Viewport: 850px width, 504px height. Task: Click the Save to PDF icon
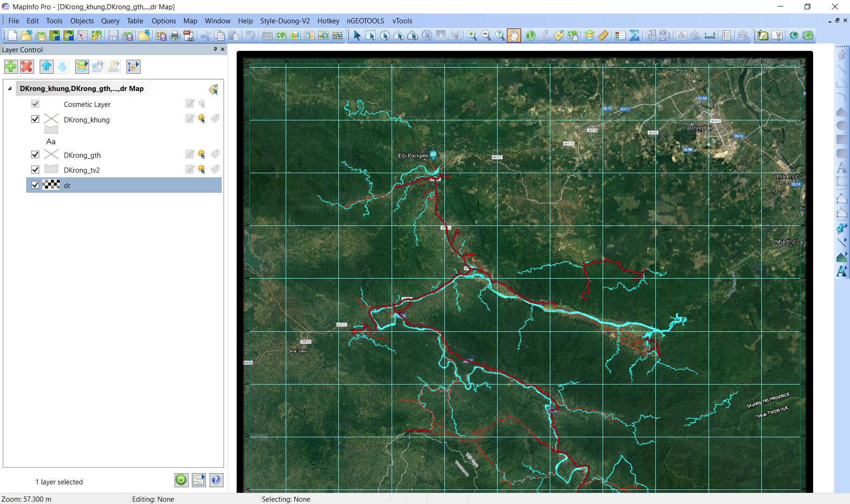[x=189, y=35]
